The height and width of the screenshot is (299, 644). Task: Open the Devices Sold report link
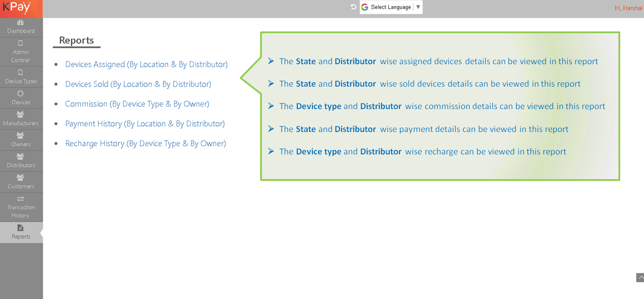(138, 84)
